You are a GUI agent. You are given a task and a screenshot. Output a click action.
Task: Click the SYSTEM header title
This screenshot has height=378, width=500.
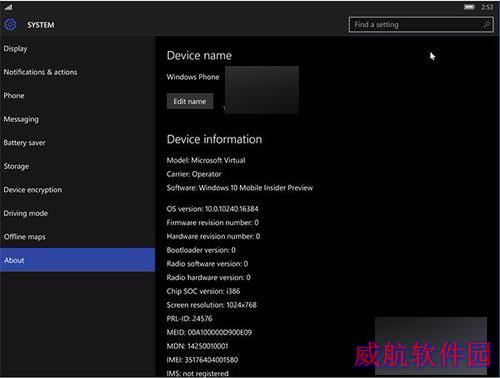(x=41, y=25)
